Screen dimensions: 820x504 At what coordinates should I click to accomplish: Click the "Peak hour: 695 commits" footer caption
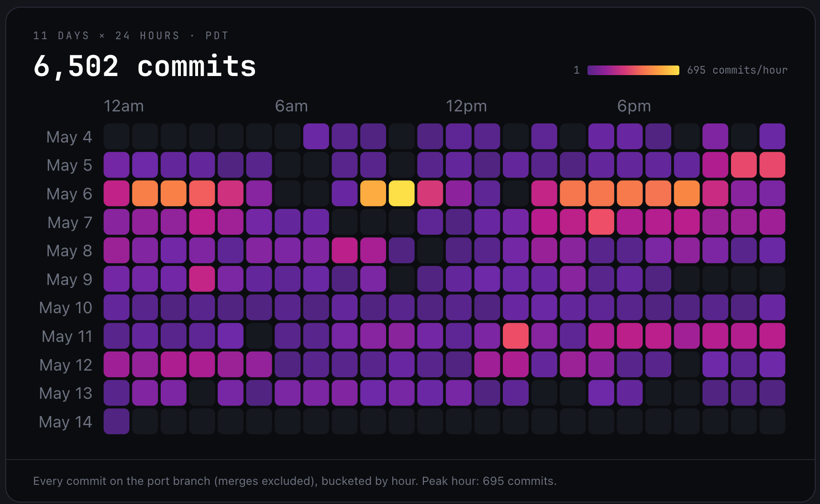[x=489, y=481]
